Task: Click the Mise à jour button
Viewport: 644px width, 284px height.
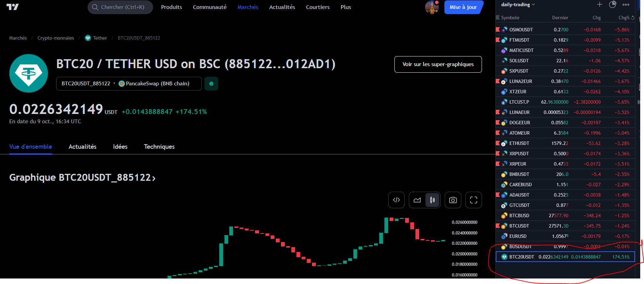Action: pyautogui.click(x=463, y=7)
